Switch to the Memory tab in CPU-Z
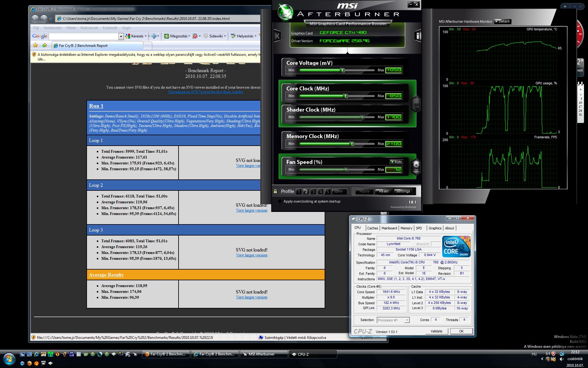The height and width of the screenshot is (368, 588). (x=406, y=228)
